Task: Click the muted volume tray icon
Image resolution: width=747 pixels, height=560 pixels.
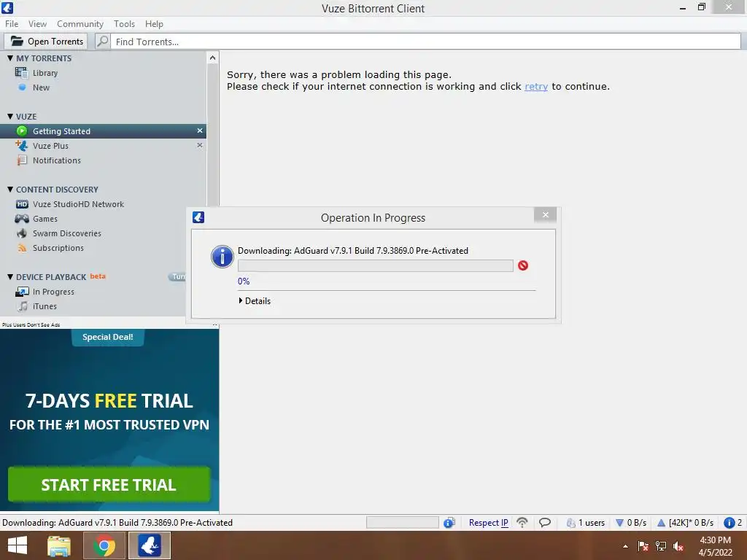Action: click(x=678, y=546)
